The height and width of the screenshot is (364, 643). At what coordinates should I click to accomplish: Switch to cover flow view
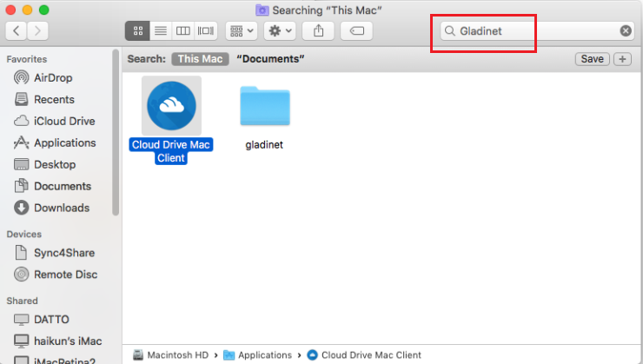pos(206,30)
